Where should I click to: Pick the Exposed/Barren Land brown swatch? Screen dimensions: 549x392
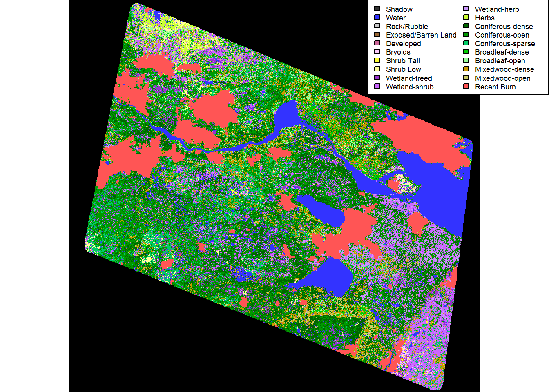point(377,35)
